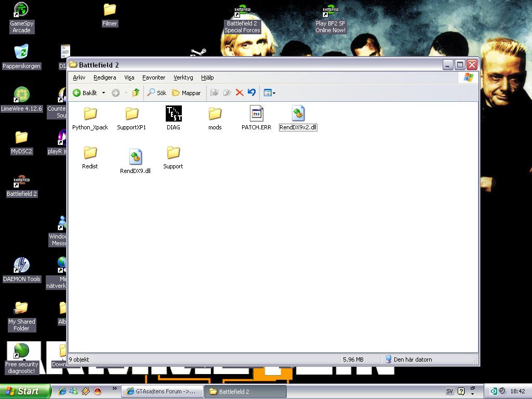Select the DAEMON Tools desktop shortcut
532x399 pixels.
22,270
